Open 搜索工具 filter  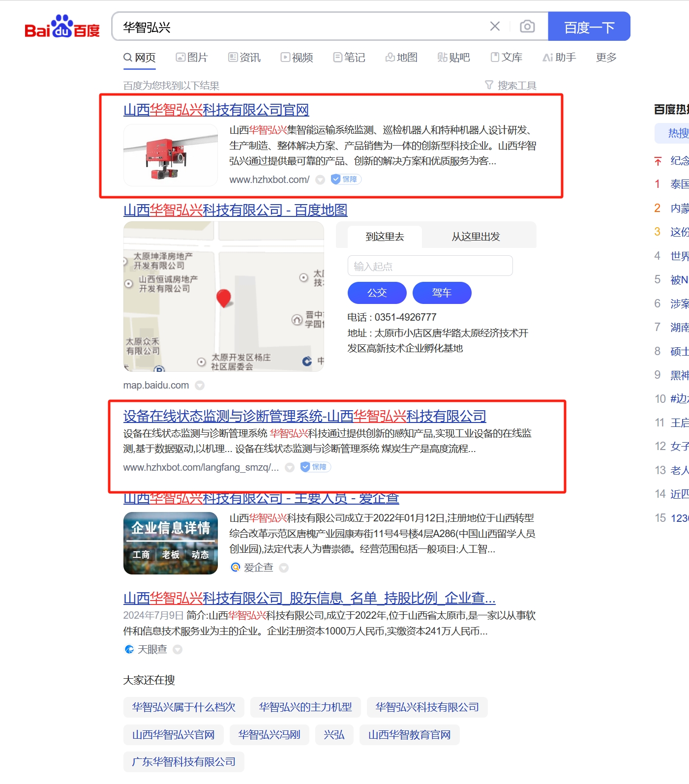coord(510,86)
